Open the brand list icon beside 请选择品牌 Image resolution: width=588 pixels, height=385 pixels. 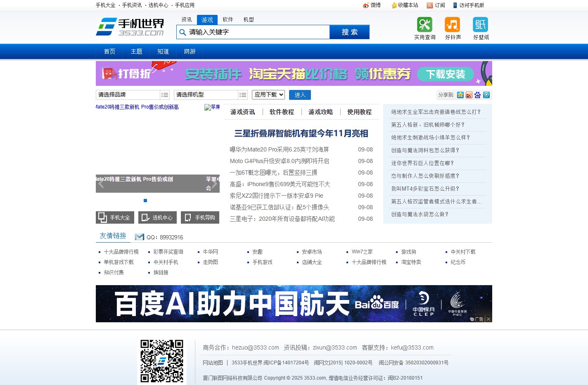(x=165, y=95)
